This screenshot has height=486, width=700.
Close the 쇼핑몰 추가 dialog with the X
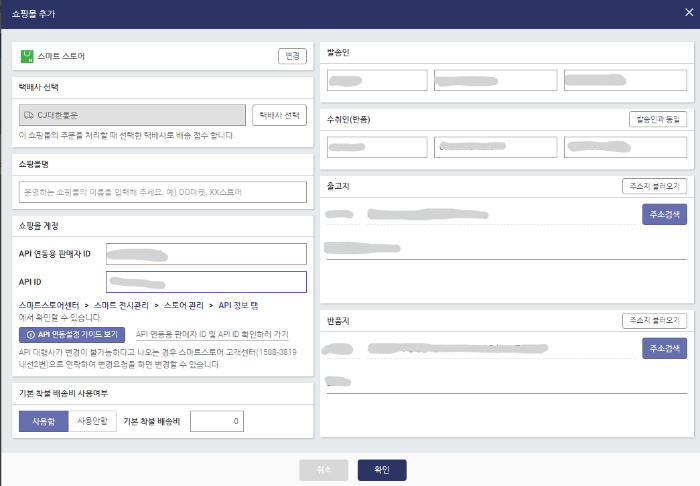[688, 12]
